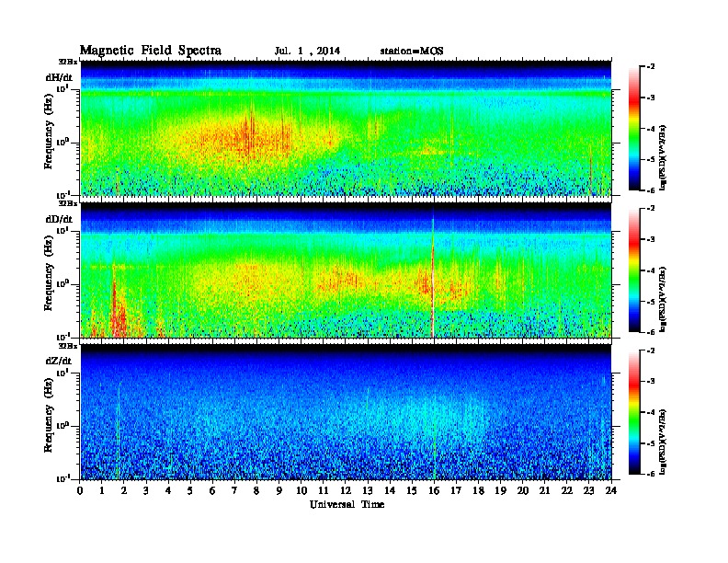Click hour tick "8" on the time axis
The image size is (728, 563).
pos(257,491)
